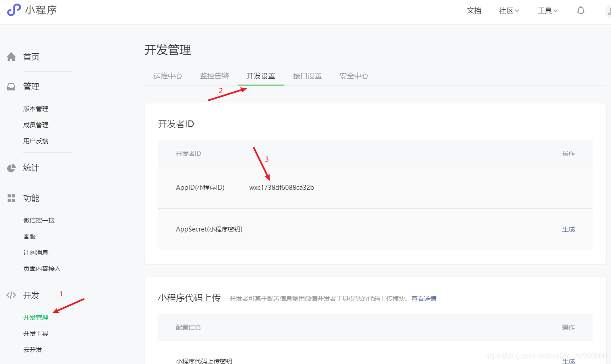This screenshot has height=364, width=611.
Task: Click the 小程序代码上传 section heading
Action: tap(189, 298)
